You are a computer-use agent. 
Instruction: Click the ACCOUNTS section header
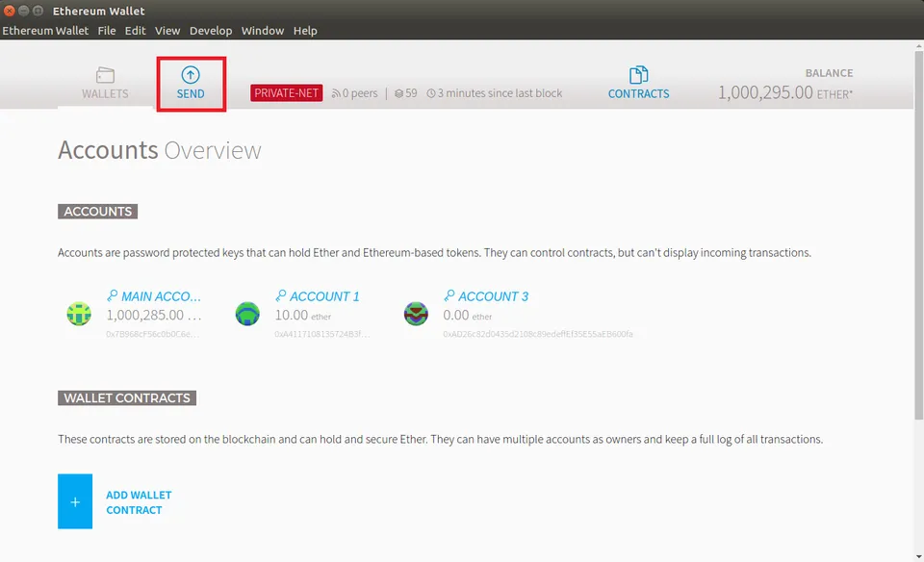[x=98, y=212]
